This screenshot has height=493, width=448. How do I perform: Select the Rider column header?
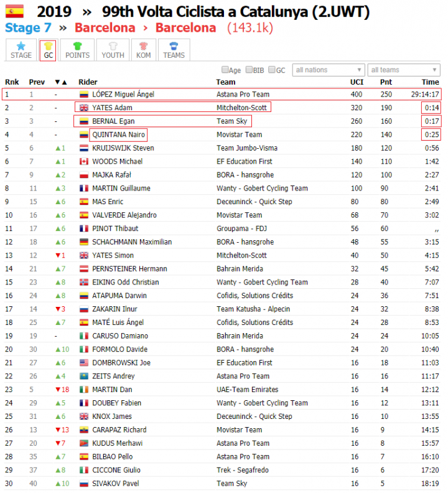click(x=88, y=82)
